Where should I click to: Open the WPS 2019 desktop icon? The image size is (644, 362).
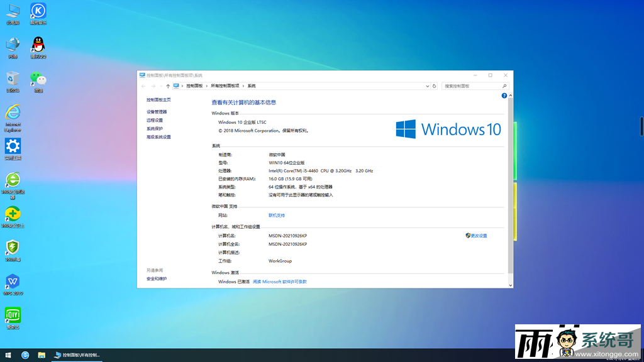pos(13,285)
